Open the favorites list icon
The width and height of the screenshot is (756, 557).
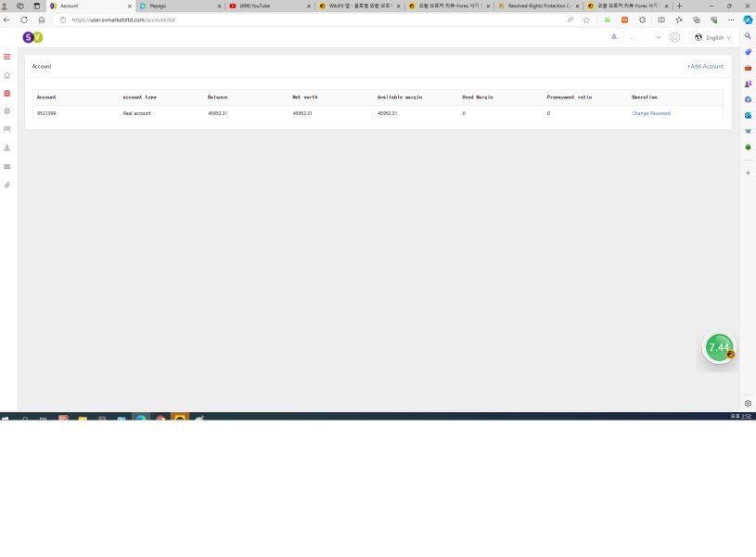[x=679, y=19]
